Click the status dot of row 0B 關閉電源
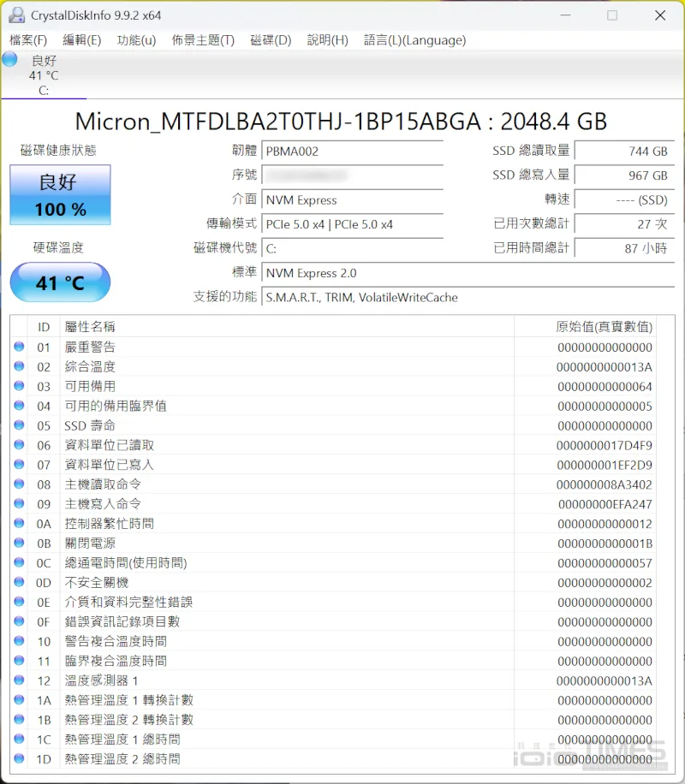 [19, 543]
